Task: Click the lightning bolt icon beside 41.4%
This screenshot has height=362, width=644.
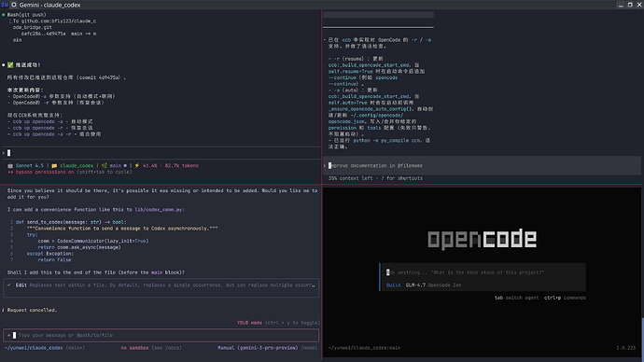Action: 137,166
